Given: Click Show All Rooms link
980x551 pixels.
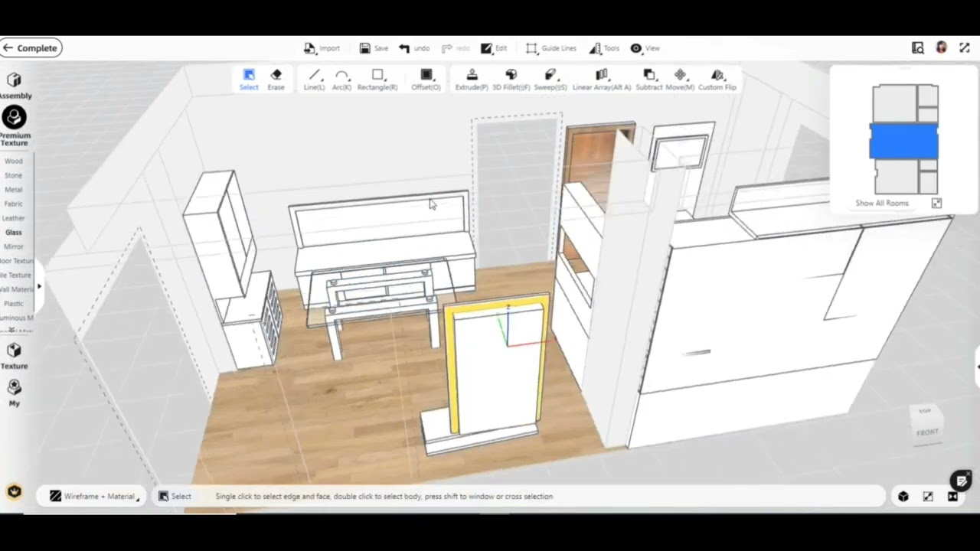Looking at the screenshot, I should click(882, 204).
